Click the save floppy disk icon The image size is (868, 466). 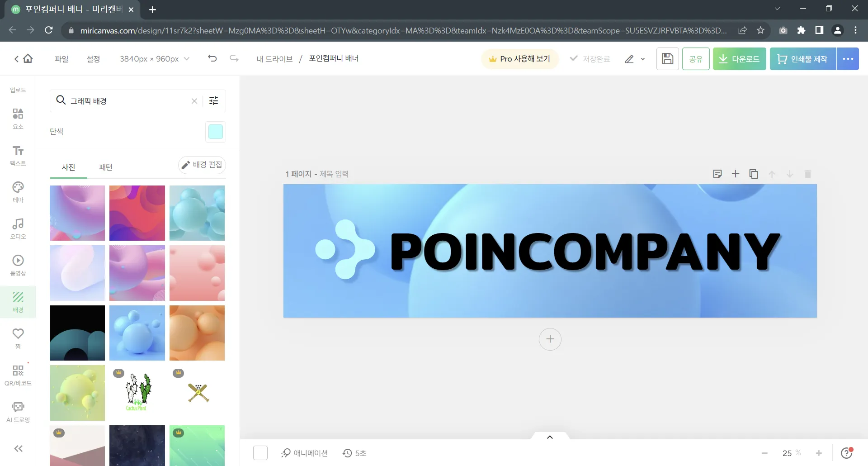[x=667, y=59]
